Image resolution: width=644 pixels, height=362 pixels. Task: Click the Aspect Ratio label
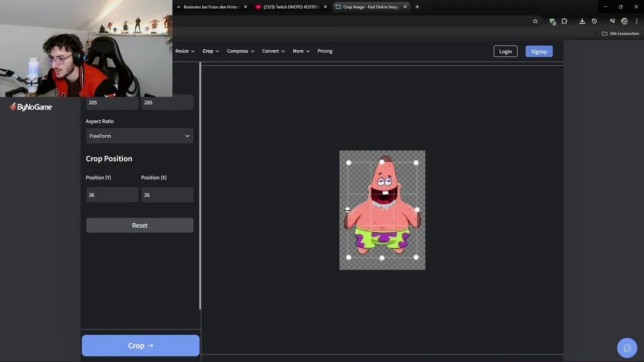click(x=100, y=121)
